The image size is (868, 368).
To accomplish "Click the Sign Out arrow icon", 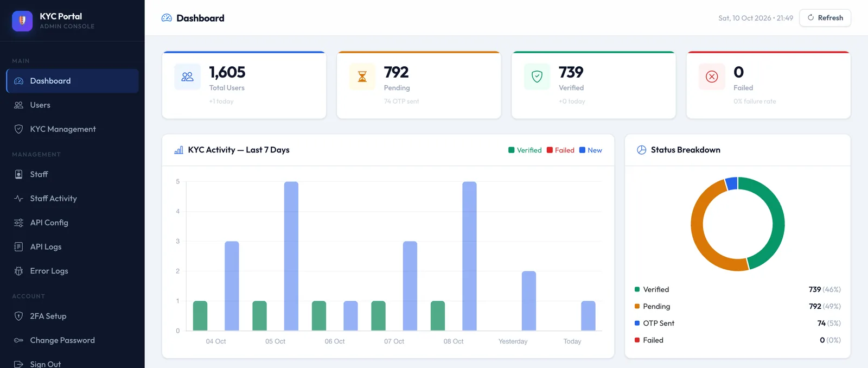I will [x=19, y=364].
